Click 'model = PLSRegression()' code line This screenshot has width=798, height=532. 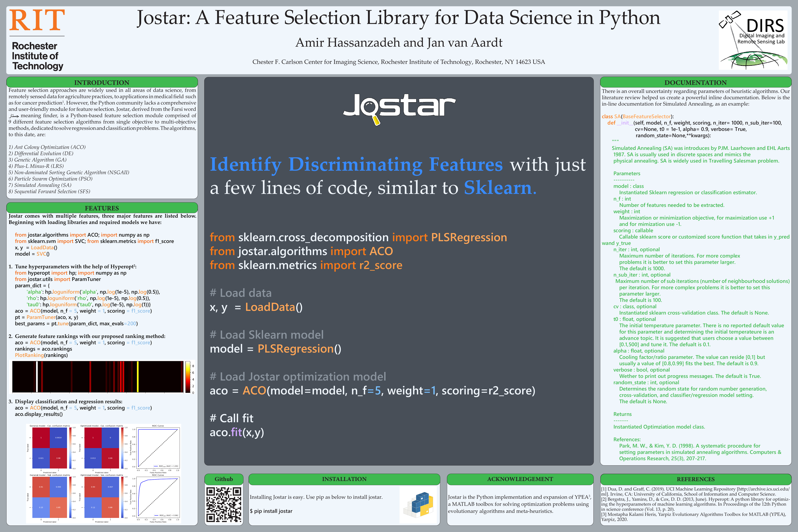[275, 349]
